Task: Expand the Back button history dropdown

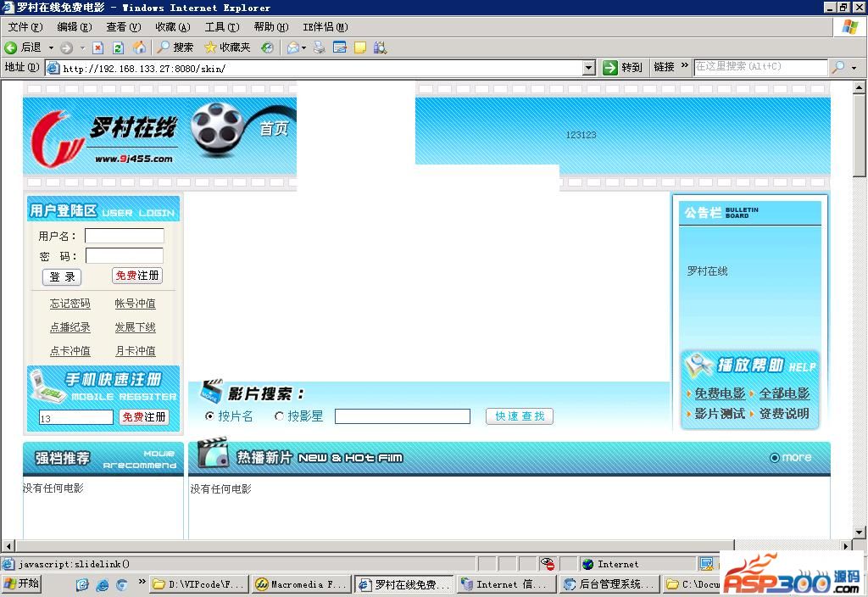Action: 51,48
